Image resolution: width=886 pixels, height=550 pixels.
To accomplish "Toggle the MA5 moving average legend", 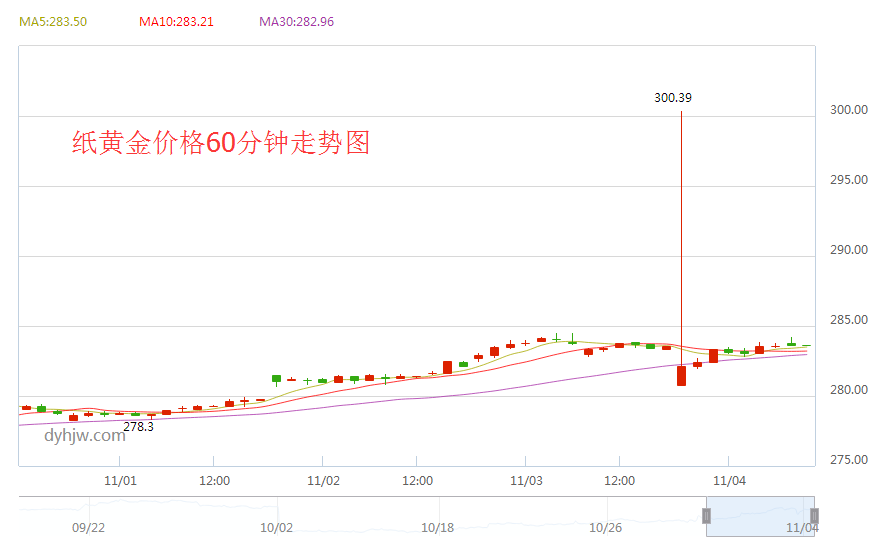I will coord(53,21).
